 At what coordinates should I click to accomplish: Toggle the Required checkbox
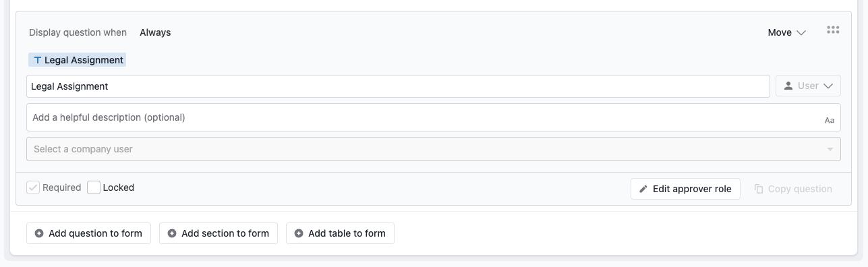coord(33,187)
